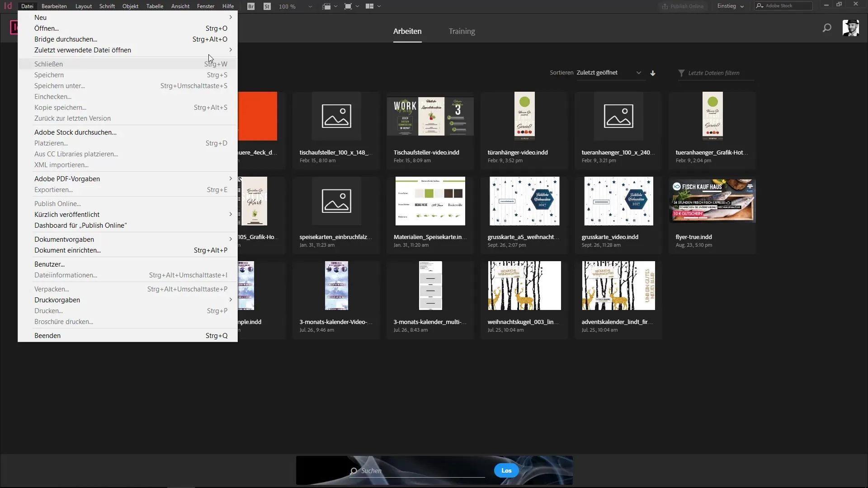868x488 pixels.
Task: Open Dashboard für Publish Online entry
Action: pyautogui.click(x=128, y=225)
